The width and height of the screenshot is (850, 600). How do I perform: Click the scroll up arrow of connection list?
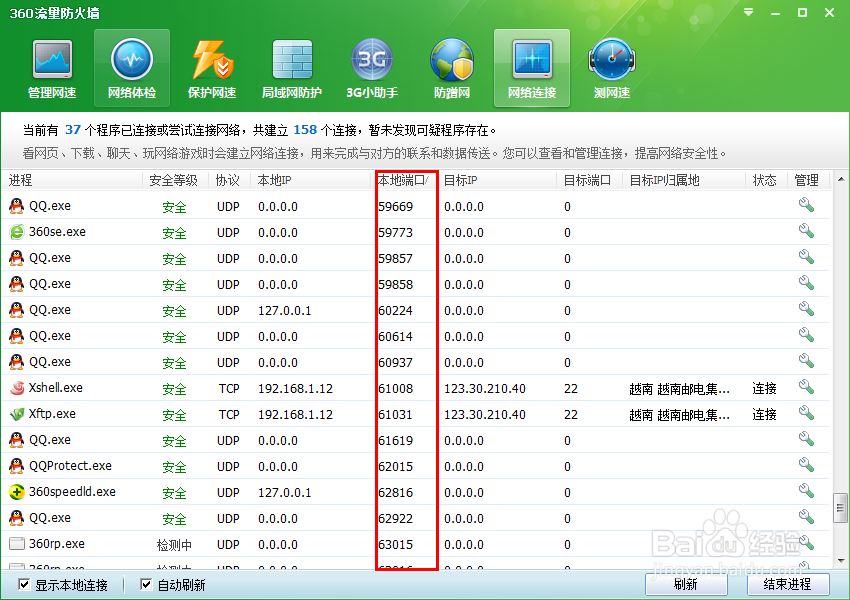tap(840, 179)
